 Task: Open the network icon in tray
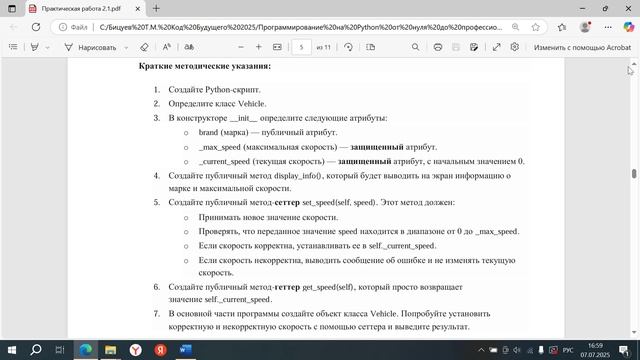tap(529, 350)
